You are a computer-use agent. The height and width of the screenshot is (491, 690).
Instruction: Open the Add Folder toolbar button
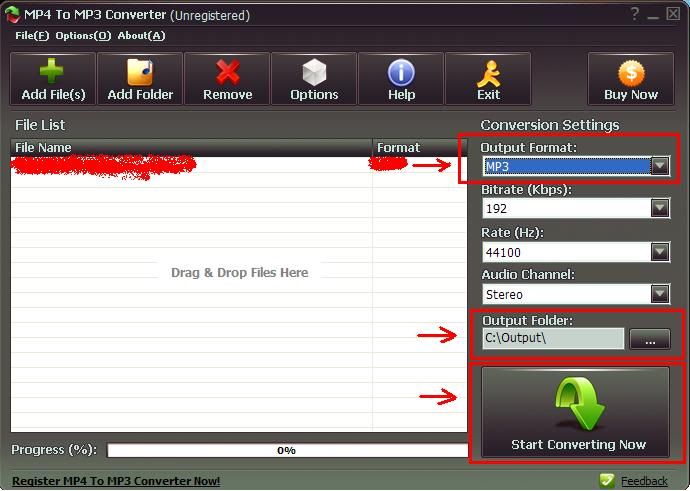[x=140, y=79]
